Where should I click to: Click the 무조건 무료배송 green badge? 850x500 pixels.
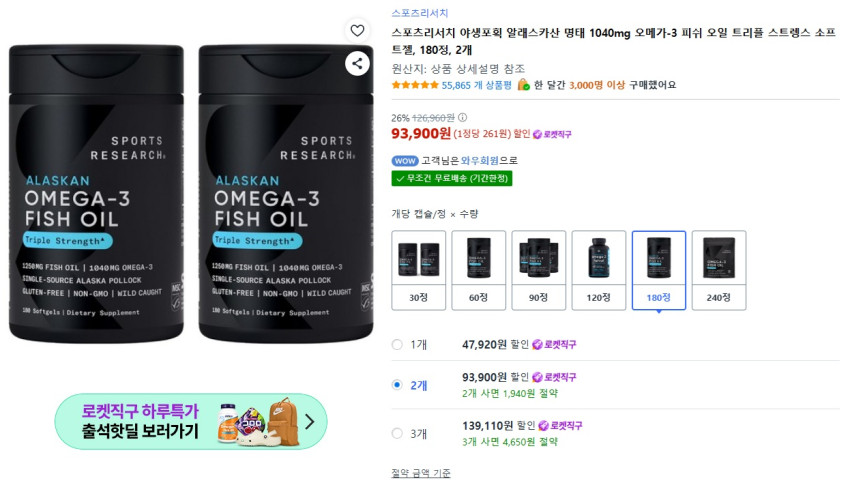(x=452, y=178)
